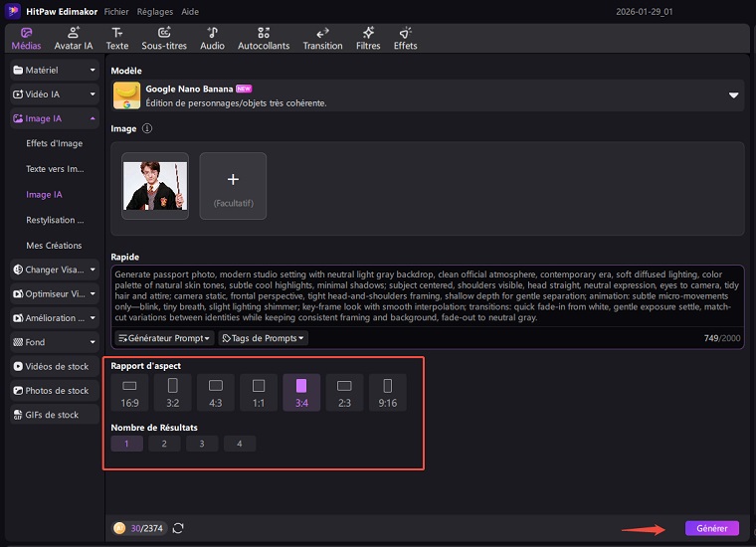The image size is (756, 547).
Task: Go to Restylisation ...
Action: point(55,220)
